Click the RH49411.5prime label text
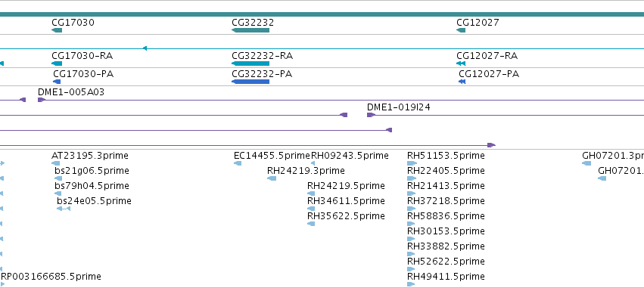The width and height of the screenshot is (644, 288). [446, 276]
